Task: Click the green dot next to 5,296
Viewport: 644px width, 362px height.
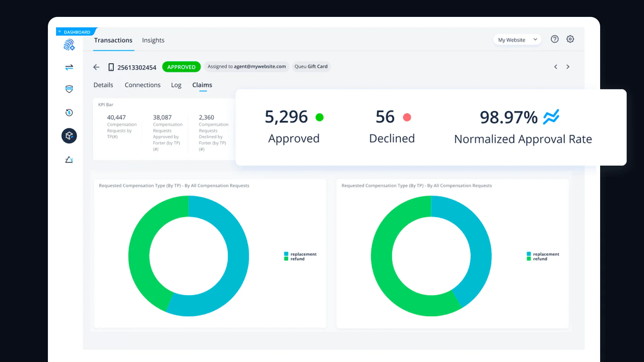Action: (320, 117)
